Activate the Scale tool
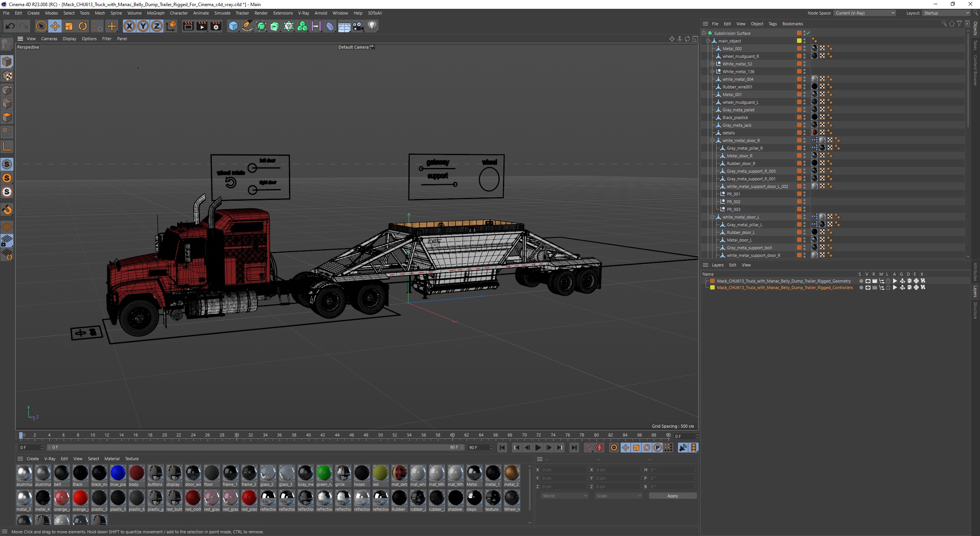 [69, 26]
